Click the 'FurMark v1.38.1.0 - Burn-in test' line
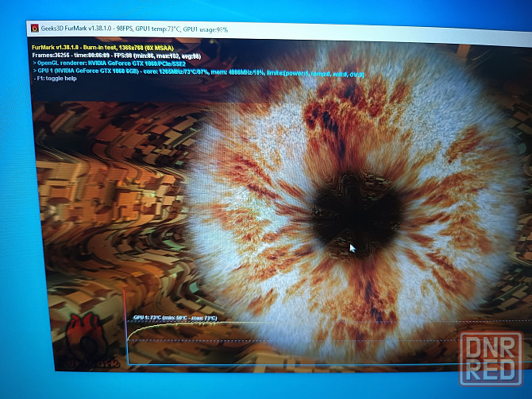 click(x=102, y=48)
